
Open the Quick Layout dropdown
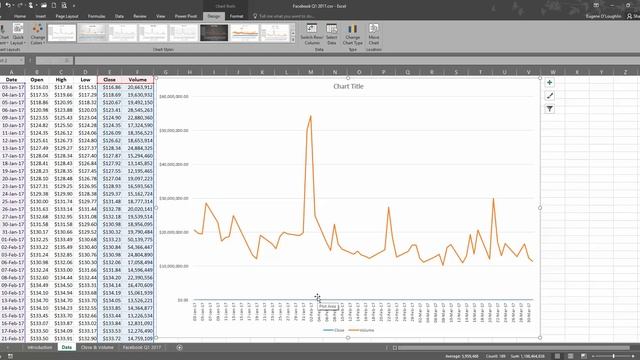point(18,34)
